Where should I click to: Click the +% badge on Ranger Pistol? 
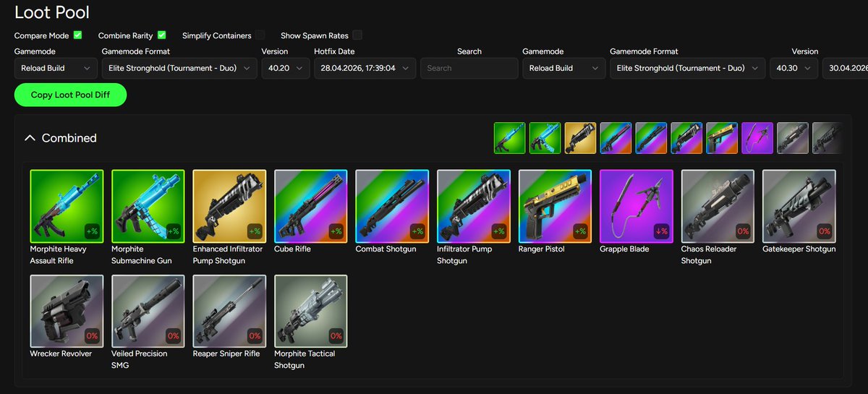click(x=579, y=231)
